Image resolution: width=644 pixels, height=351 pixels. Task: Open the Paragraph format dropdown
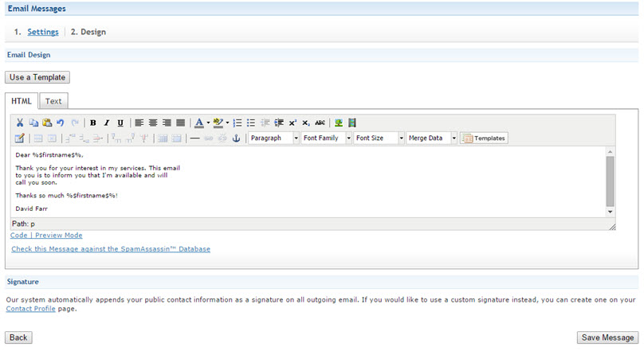pyautogui.click(x=273, y=138)
